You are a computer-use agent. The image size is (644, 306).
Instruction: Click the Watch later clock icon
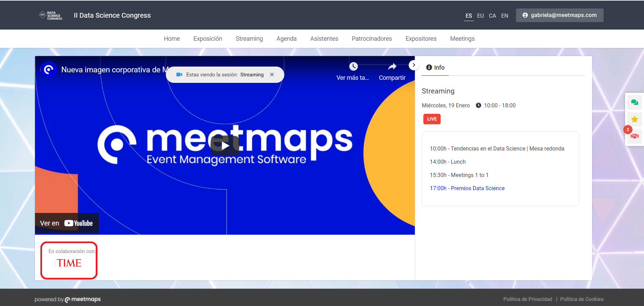[353, 67]
